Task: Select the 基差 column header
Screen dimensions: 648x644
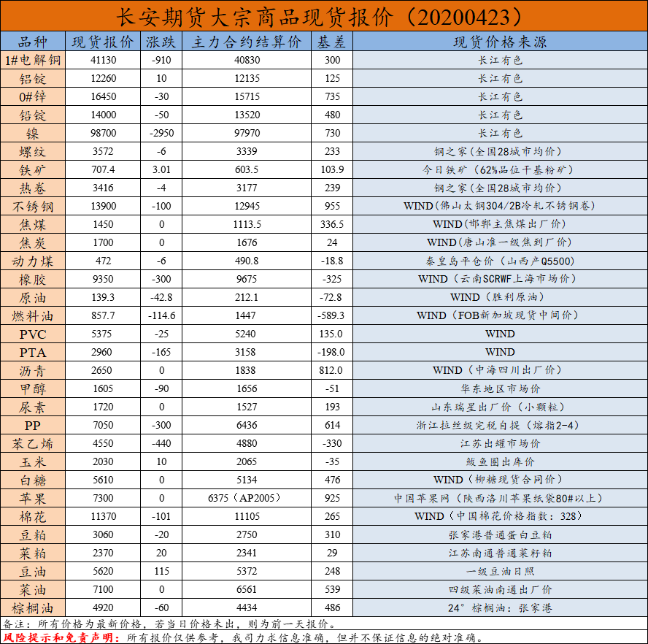Action: pyautogui.click(x=331, y=42)
